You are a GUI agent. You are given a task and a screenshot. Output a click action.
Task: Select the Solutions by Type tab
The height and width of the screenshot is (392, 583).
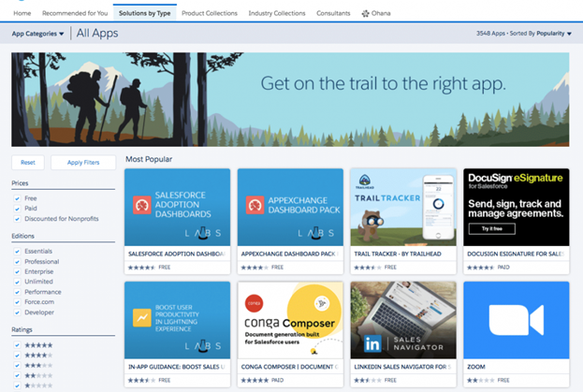(x=145, y=13)
